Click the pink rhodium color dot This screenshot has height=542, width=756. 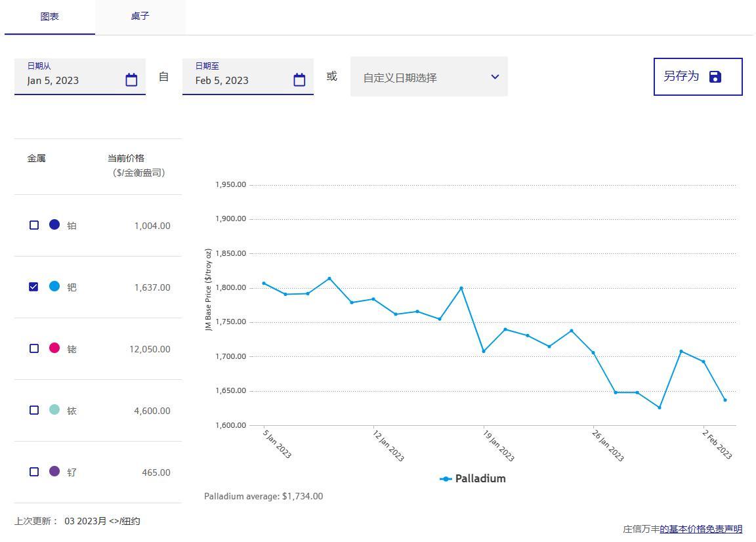coord(54,348)
